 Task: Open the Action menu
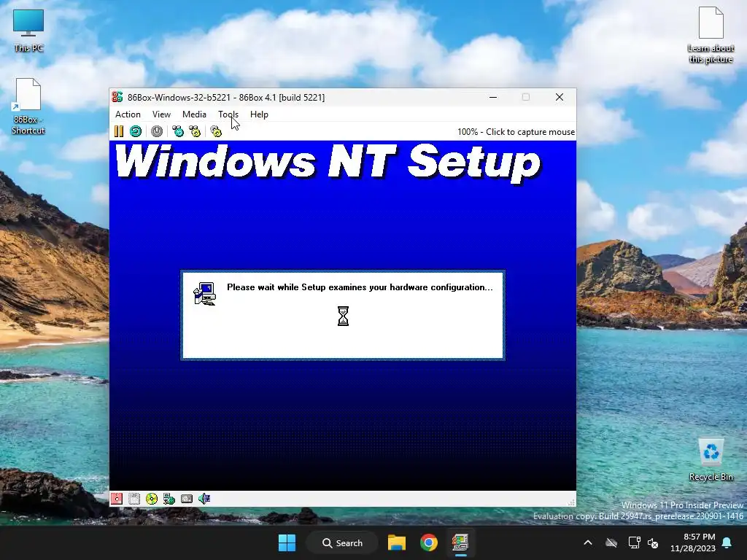(x=128, y=114)
